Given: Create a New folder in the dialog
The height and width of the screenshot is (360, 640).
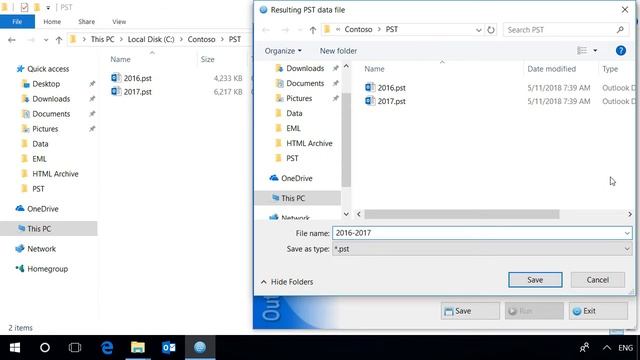Looking at the screenshot, I should point(338,51).
